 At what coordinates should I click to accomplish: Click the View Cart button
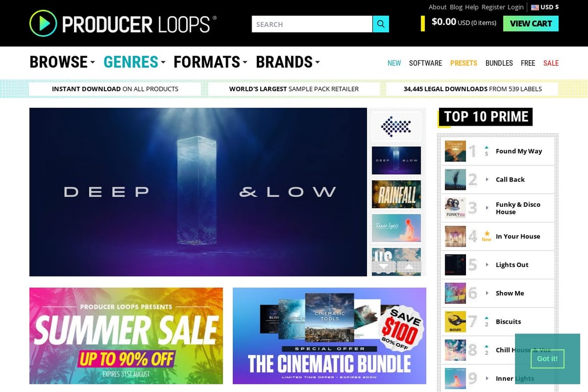pyautogui.click(x=531, y=23)
